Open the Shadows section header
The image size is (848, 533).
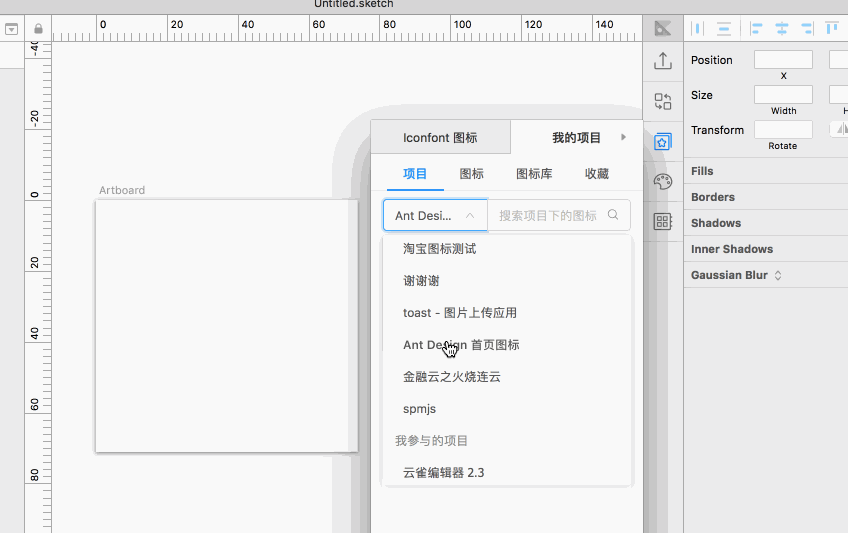tap(766, 223)
